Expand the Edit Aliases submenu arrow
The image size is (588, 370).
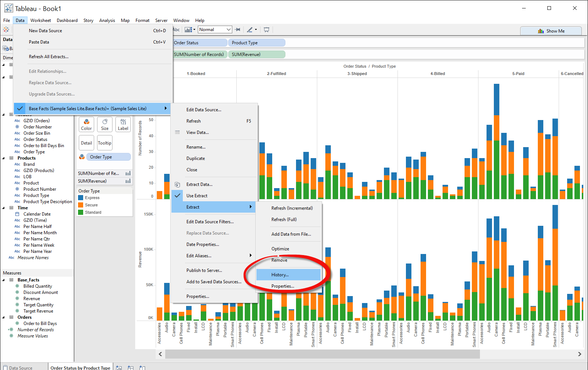251,255
